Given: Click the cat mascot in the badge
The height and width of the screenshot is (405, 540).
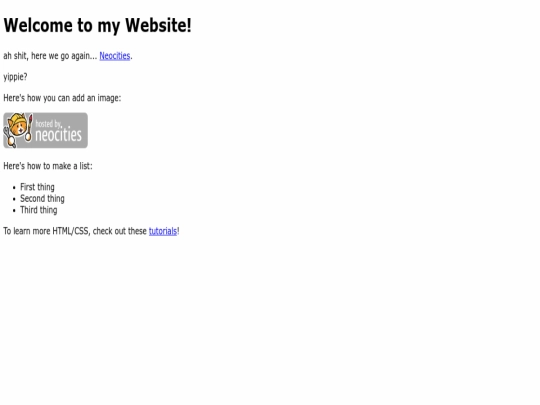Looking at the screenshot, I should [x=18, y=129].
